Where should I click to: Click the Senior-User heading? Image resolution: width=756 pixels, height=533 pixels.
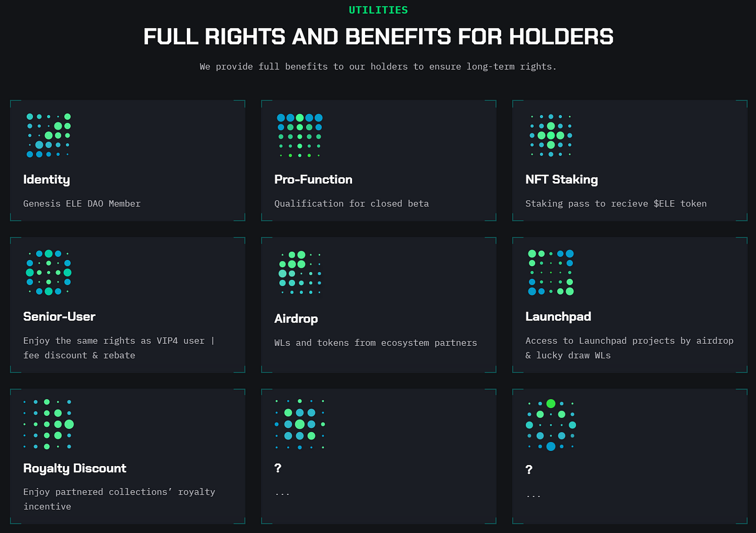click(59, 316)
